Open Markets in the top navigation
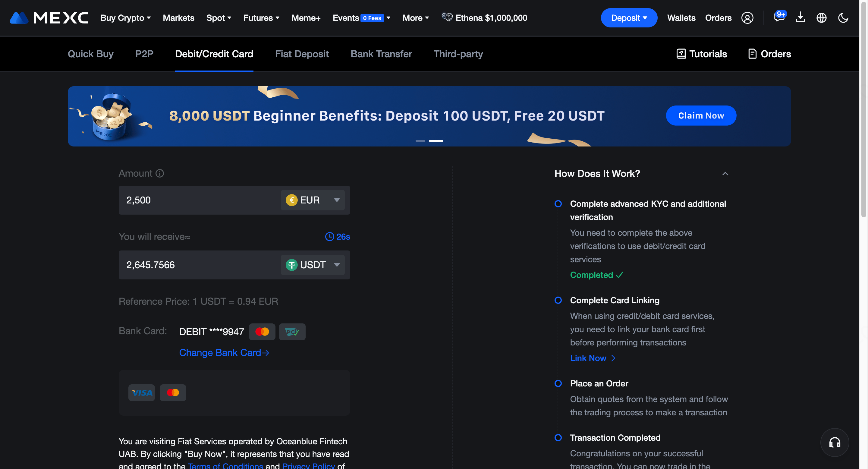This screenshot has width=868, height=469. tap(178, 18)
